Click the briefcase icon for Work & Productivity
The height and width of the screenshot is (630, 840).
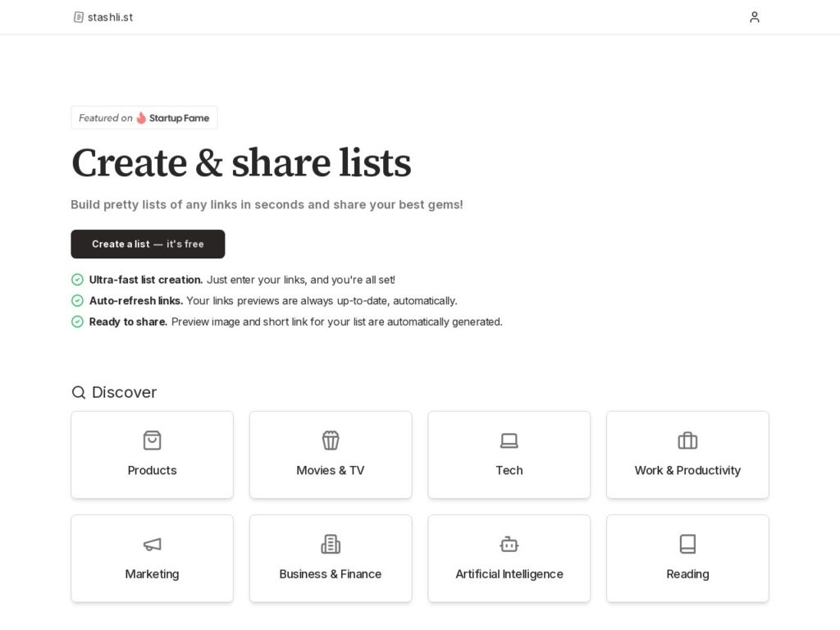(x=687, y=441)
